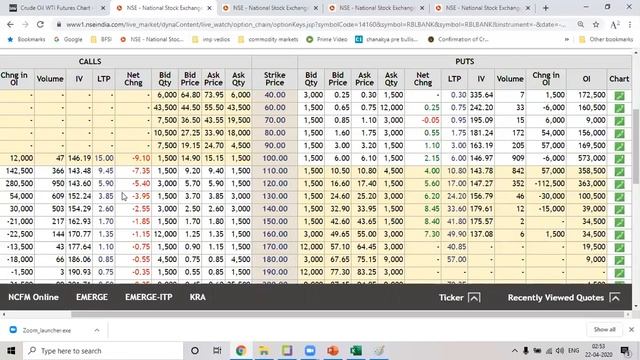This screenshot has height=360, width=640.
Task: Open chart icon for strike 110.00 row
Action: (619, 172)
